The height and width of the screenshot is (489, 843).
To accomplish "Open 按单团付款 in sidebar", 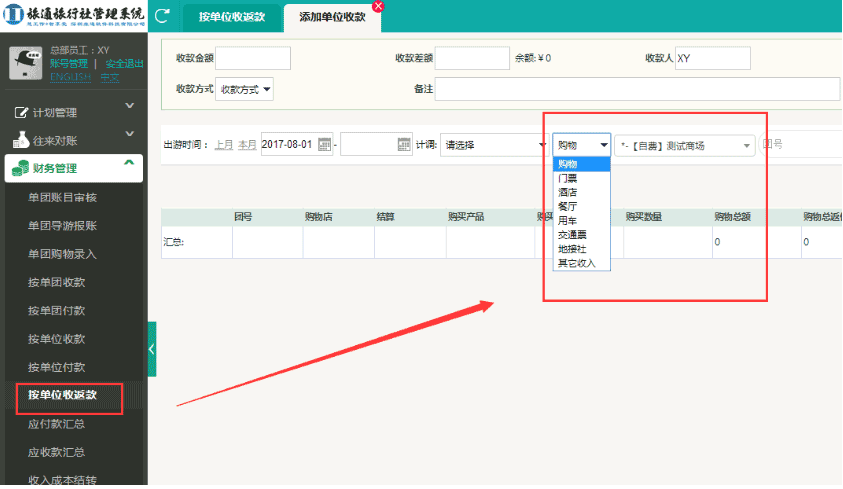I will coord(56,311).
